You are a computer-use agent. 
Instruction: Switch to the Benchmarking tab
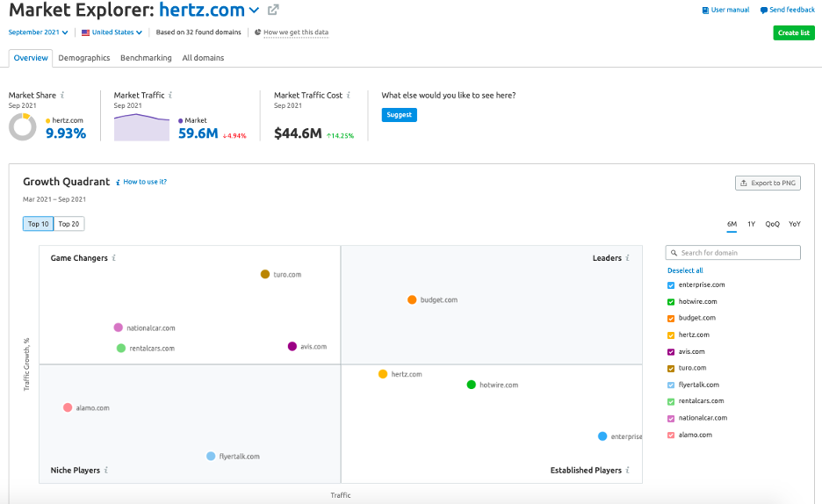pos(146,58)
